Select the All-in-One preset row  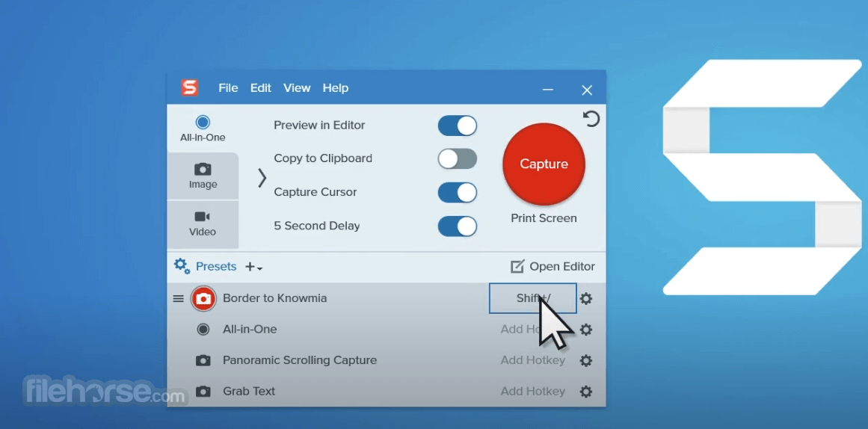click(386, 330)
